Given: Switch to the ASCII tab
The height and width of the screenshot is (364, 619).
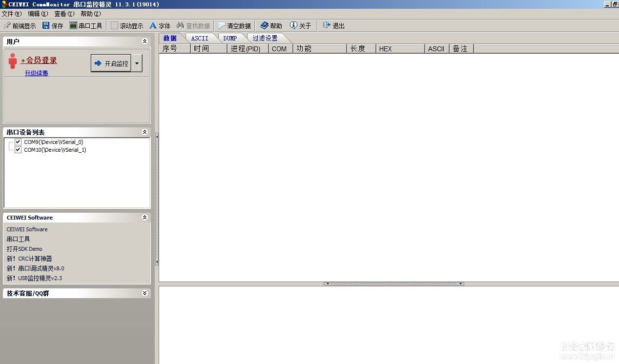Looking at the screenshot, I should (x=200, y=38).
